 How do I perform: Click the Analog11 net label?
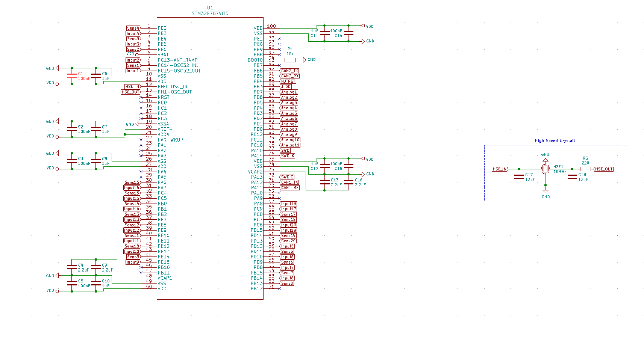(290, 145)
